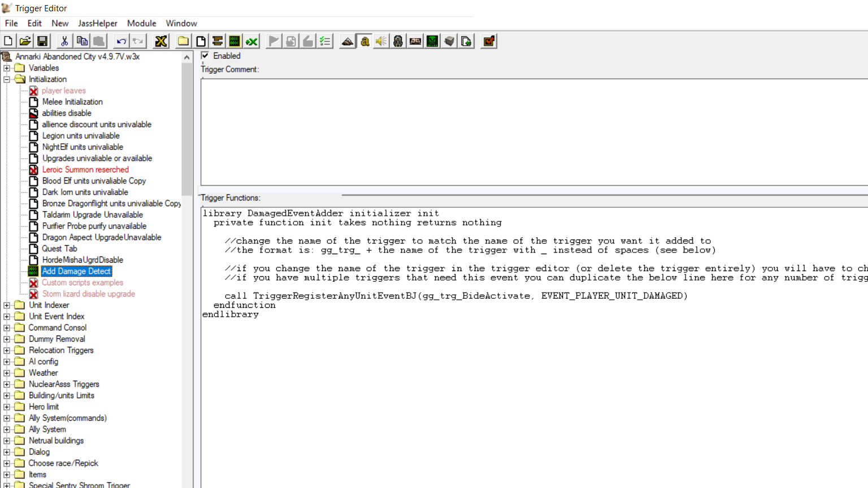Click the 'library DamagedEventAdder' code line
This screenshot has height=488, width=868.
pyautogui.click(x=320, y=213)
